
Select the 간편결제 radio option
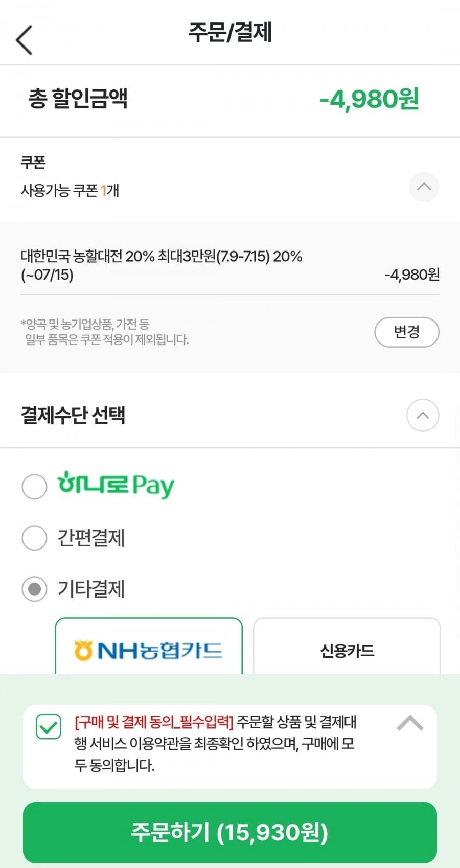pos(34,538)
